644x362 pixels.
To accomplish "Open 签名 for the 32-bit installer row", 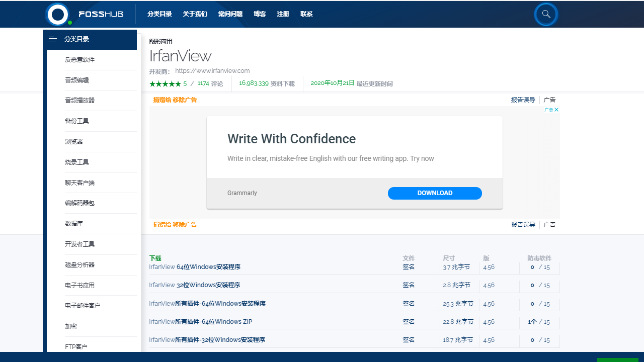I will click(x=409, y=285).
